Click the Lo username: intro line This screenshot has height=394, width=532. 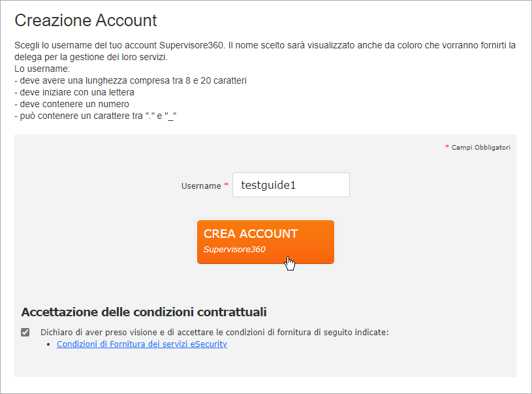[42, 69]
